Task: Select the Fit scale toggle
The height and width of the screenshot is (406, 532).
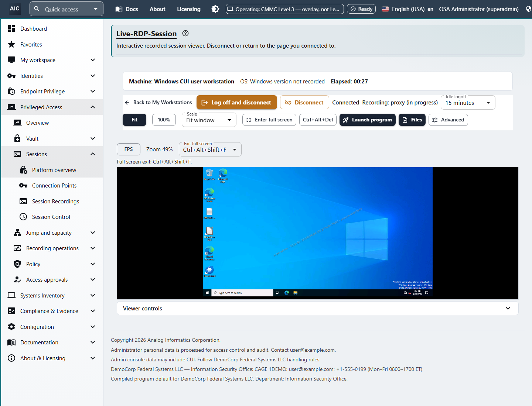Action: pyautogui.click(x=134, y=120)
